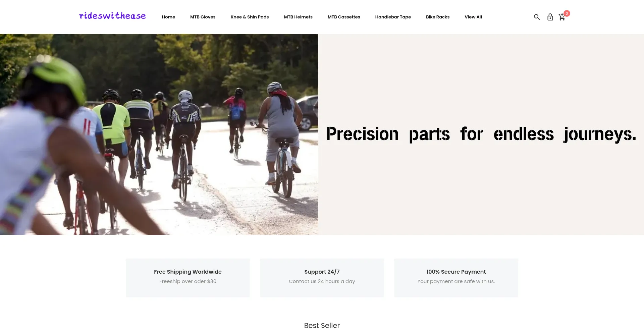Click the rideswithease logo

click(x=112, y=16)
